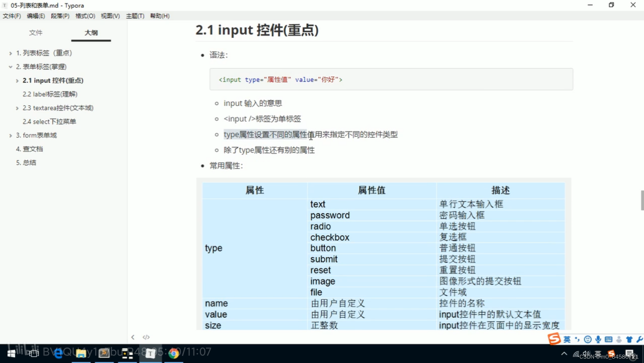Switch Sogou Chinese/English mode (英)
Viewport: 644px width, 363px height.
(x=567, y=339)
